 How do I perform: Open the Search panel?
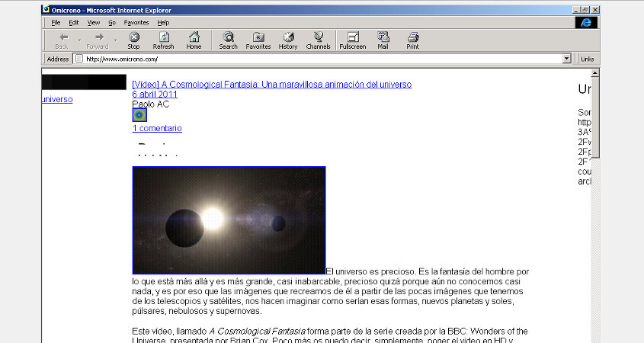tap(229, 40)
